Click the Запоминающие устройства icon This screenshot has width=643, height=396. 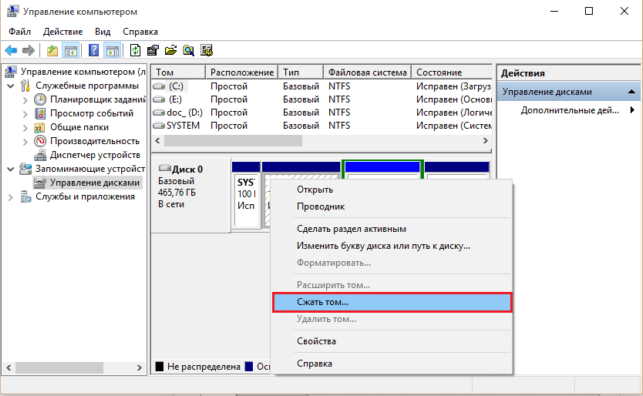[25, 169]
